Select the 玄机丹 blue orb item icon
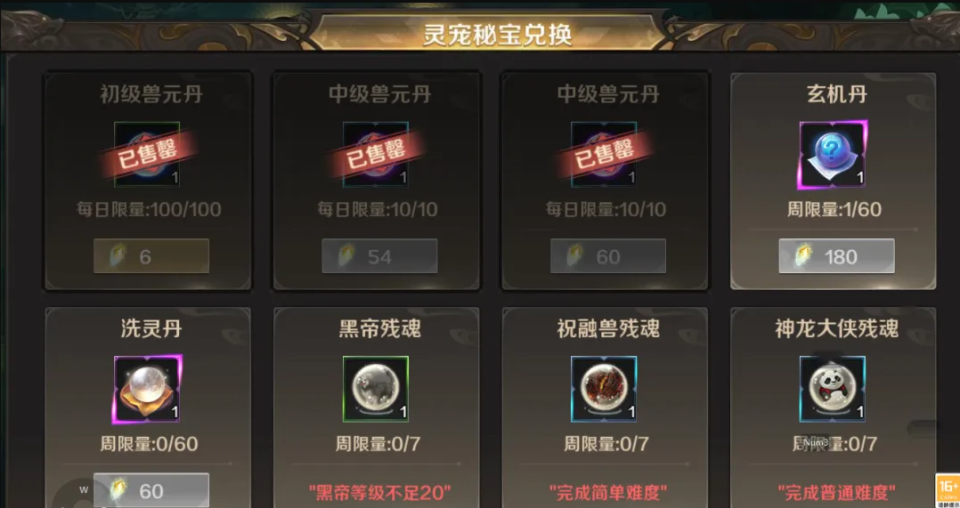 click(833, 154)
